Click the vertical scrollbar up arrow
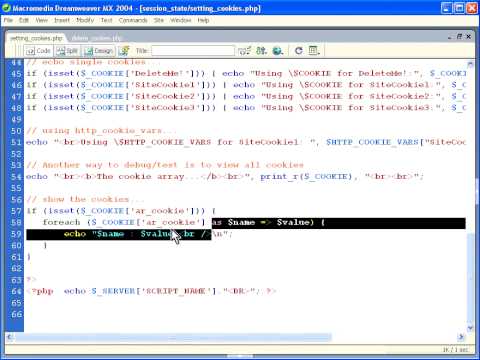 click(470, 64)
